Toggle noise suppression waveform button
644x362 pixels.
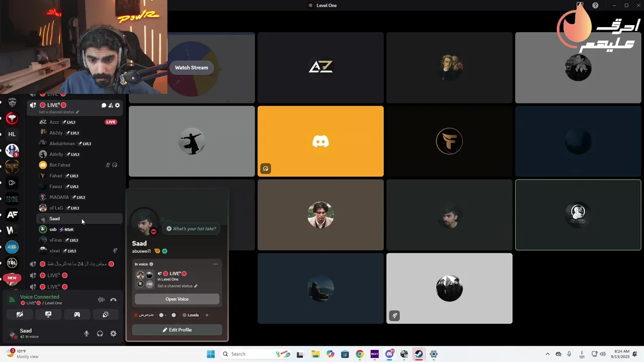(x=101, y=300)
